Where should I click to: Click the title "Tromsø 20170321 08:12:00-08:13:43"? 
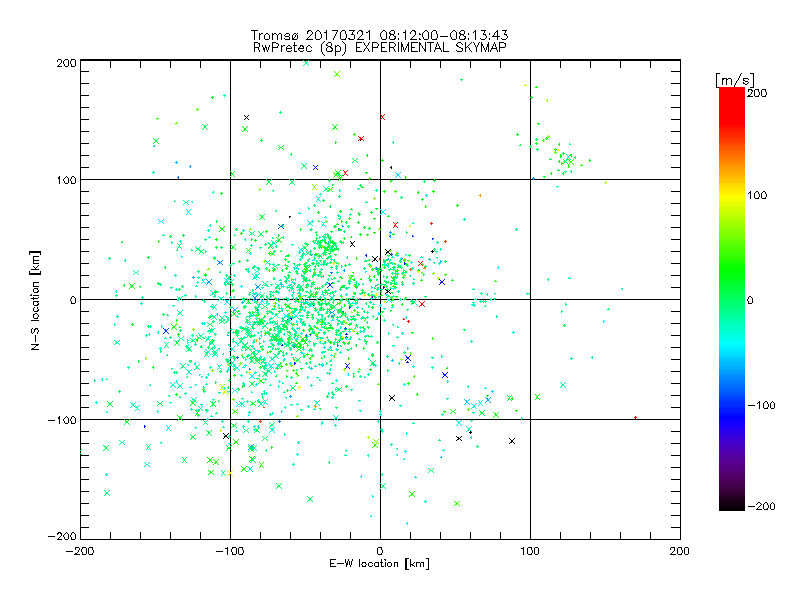[x=379, y=35]
